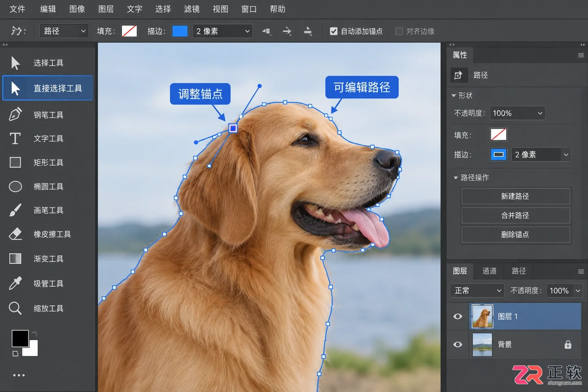Viewport: 588px width, 392px height.
Task: Collapse the 路径操作 section
Action: (x=456, y=178)
